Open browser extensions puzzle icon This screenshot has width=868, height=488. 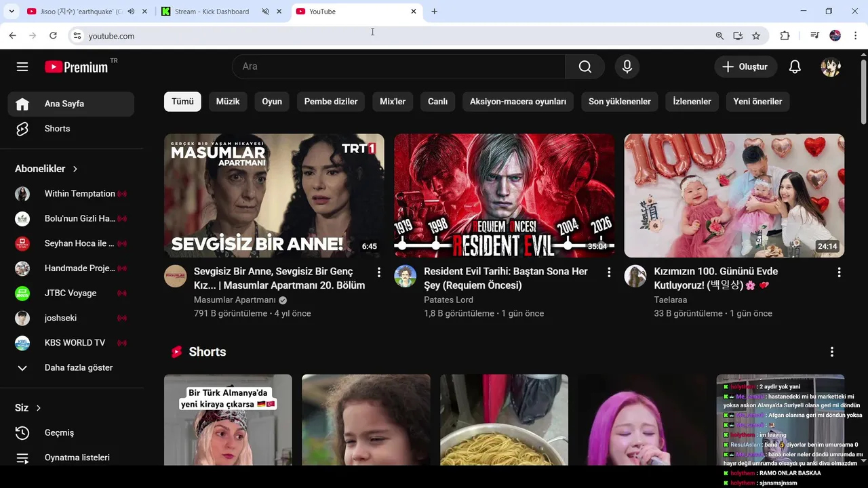pos(785,36)
